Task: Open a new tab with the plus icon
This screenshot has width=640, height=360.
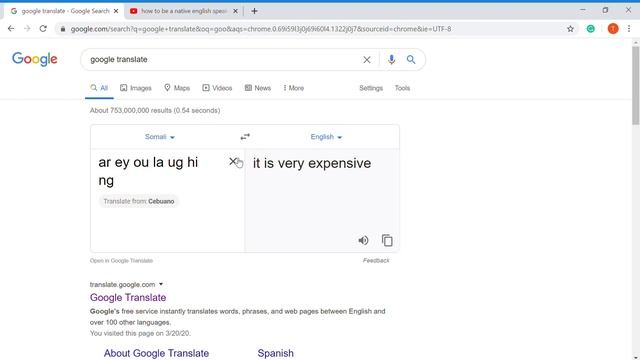Action: coord(254,11)
